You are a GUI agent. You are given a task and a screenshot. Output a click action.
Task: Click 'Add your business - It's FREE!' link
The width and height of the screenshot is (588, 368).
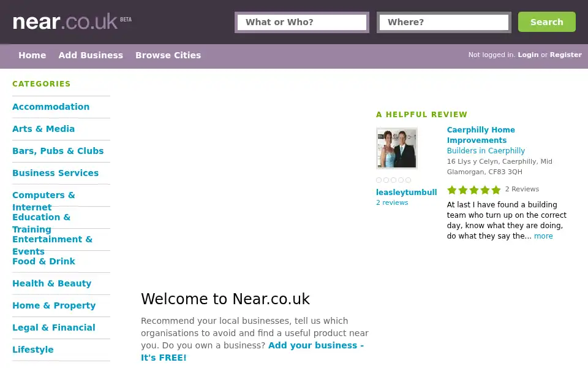click(252, 351)
